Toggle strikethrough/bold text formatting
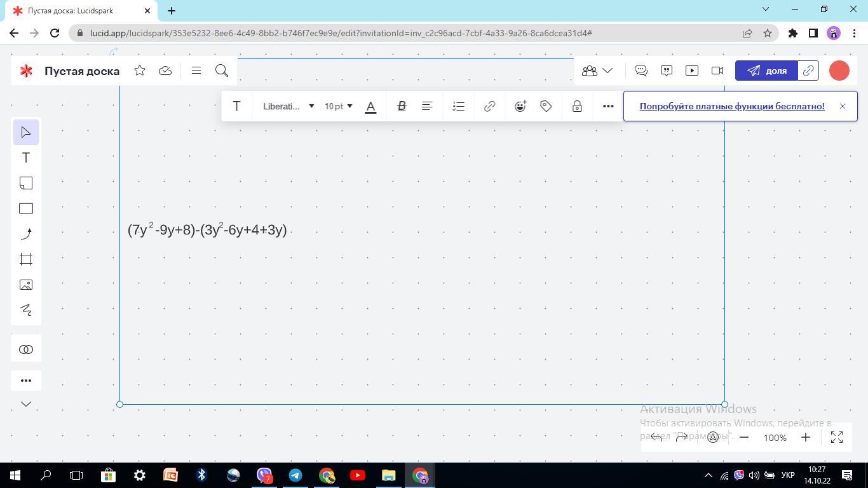Viewport: 868px width, 488px height. click(402, 106)
